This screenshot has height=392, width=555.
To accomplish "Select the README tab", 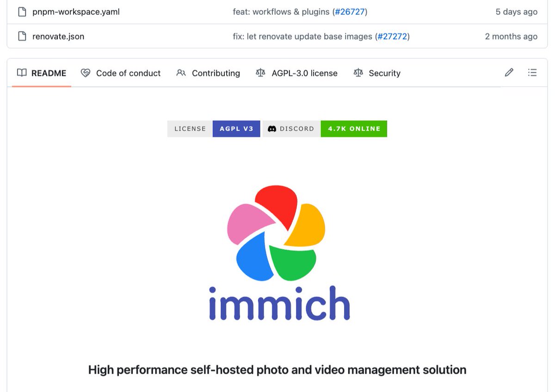I will 42,73.
